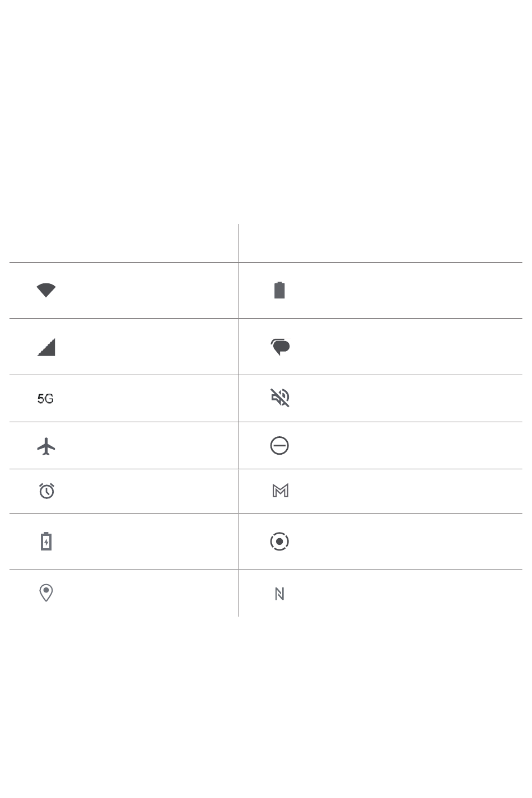Select the Gmail M icon
The height and width of the screenshot is (798, 532).
pyautogui.click(x=280, y=491)
